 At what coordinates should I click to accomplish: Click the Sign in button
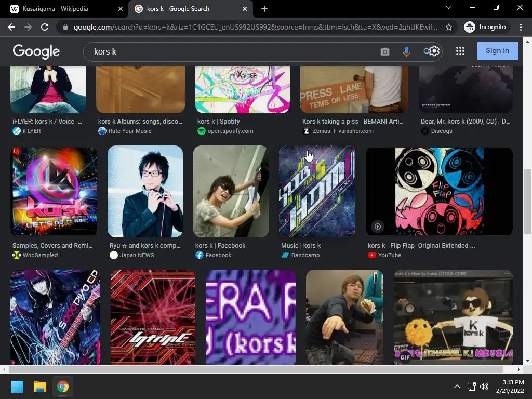[x=497, y=51]
